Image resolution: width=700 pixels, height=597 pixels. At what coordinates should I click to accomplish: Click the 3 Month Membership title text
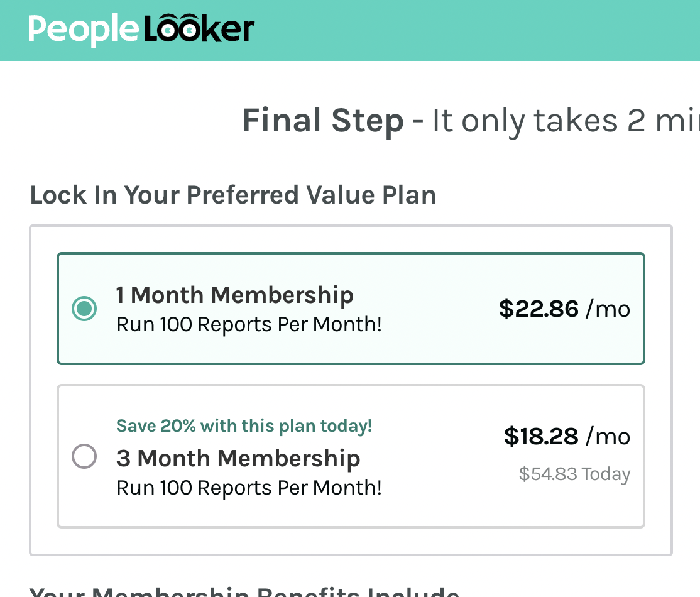click(238, 459)
